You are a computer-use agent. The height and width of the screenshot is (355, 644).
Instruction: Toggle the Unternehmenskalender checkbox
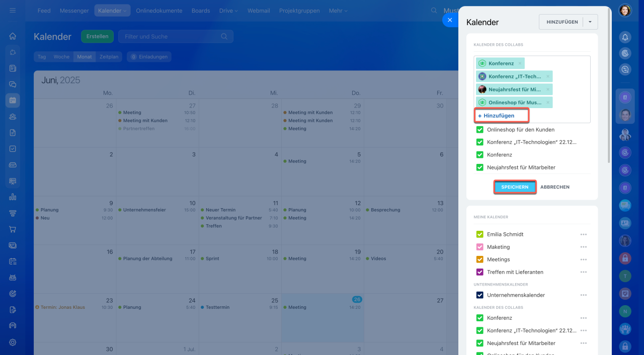point(479,295)
